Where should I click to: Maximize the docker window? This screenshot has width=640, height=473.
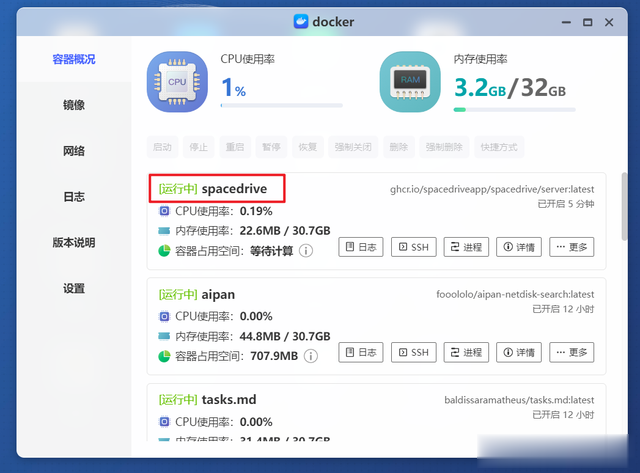coord(588,22)
